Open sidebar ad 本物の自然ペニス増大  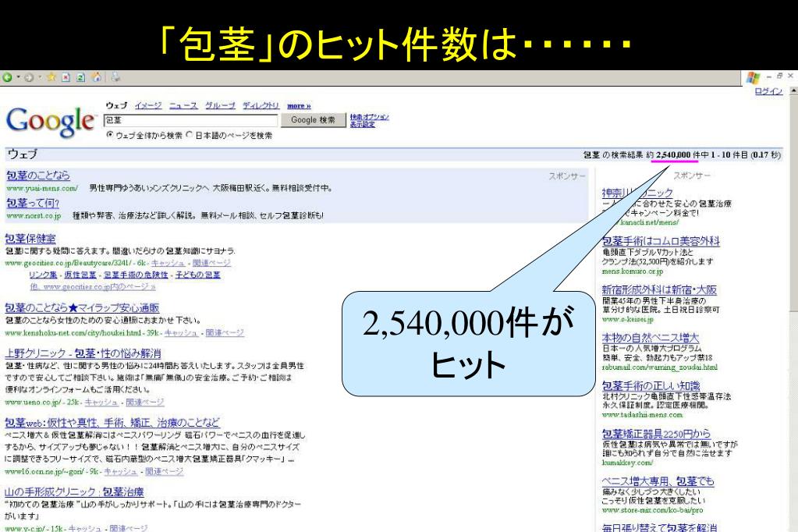click(651, 337)
